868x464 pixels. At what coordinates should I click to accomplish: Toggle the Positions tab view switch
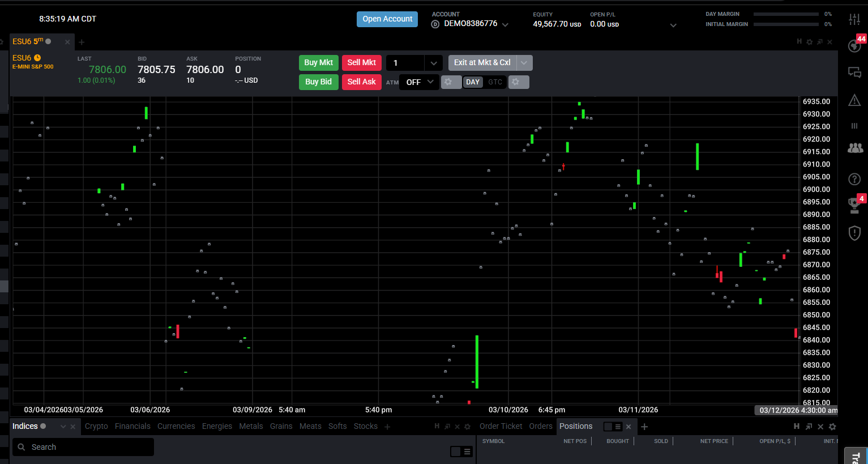click(613, 427)
